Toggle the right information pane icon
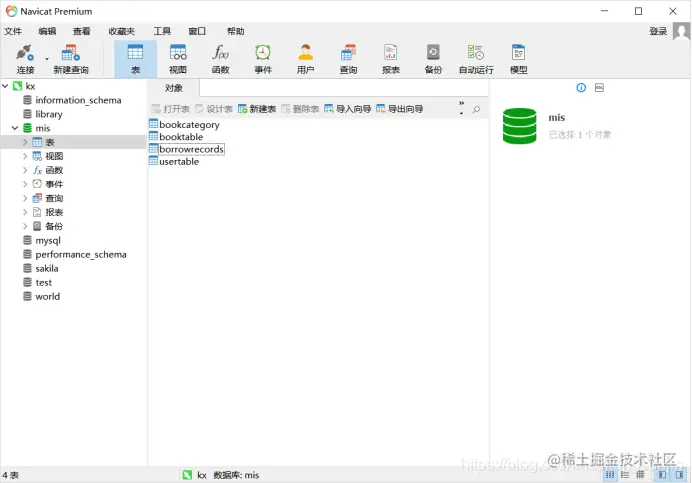The height and width of the screenshot is (483, 692). tap(680, 475)
